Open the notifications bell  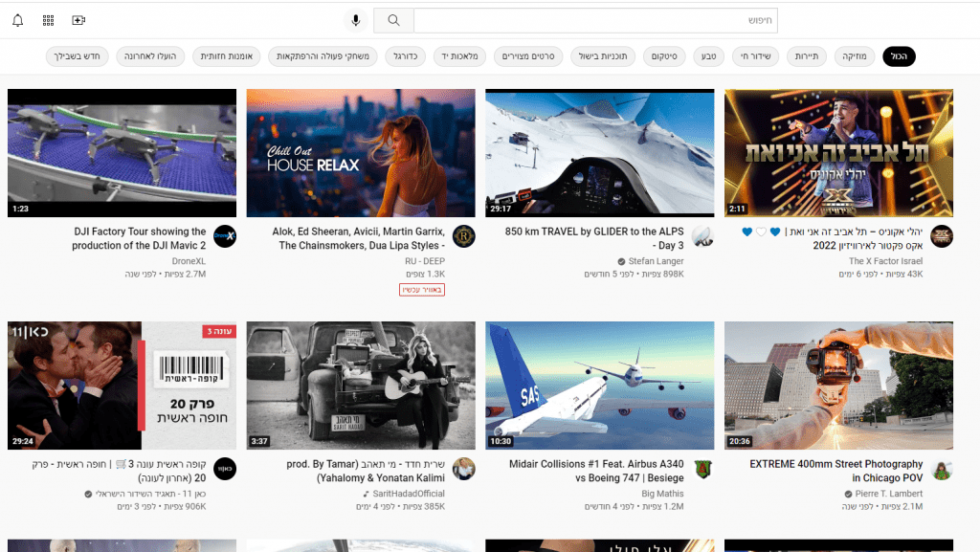[x=17, y=20]
